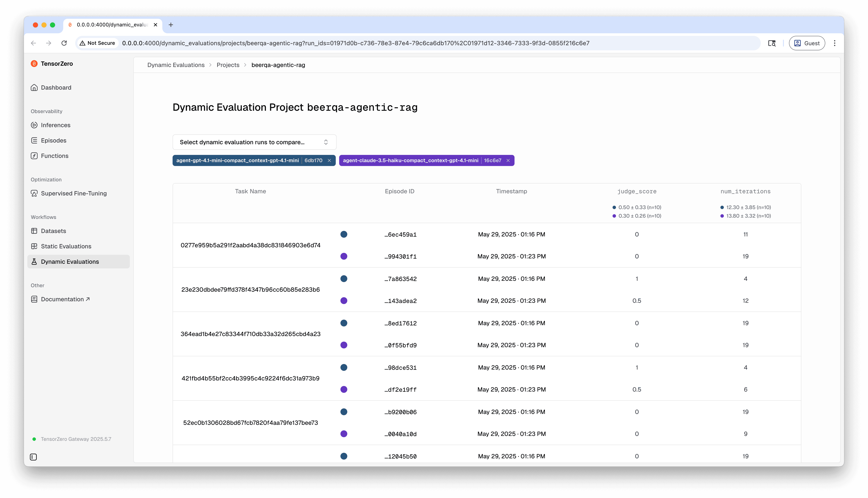
Task: Click the Functions sidebar icon
Action: [x=34, y=156]
